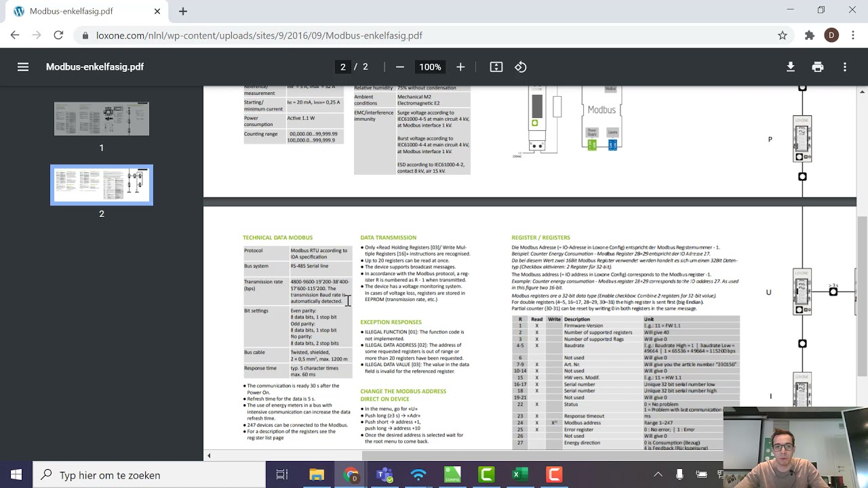Click the 'REGISTER / REGISTERS' heading
Screen dimensions: 868x488
pyautogui.click(x=540, y=238)
